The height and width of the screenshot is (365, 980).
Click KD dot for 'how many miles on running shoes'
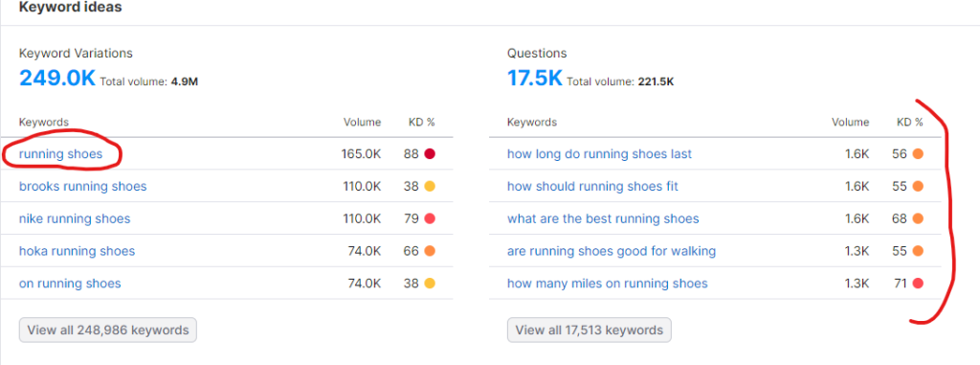coord(918,284)
